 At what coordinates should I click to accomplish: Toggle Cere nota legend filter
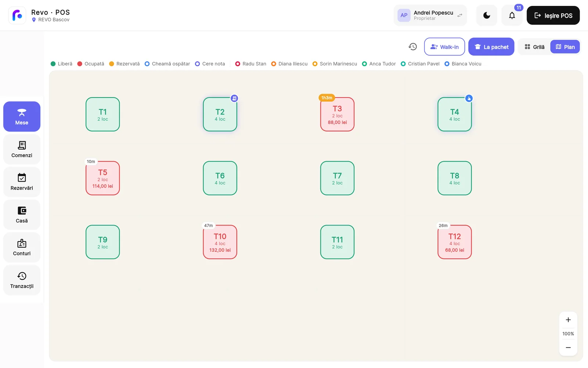(210, 64)
